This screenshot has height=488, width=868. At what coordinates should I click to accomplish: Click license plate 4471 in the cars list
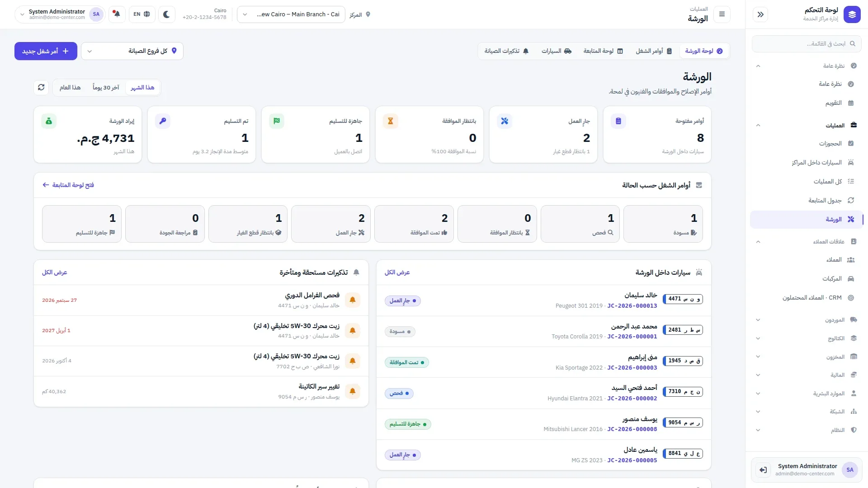(x=683, y=299)
